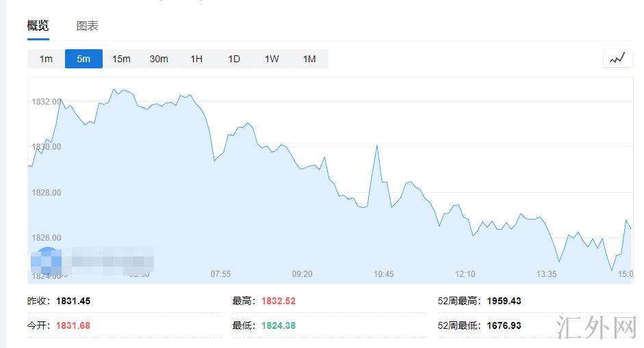This screenshot has width=644, height=348.
Task: Open the 图表 tab
Action: [x=87, y=26]
